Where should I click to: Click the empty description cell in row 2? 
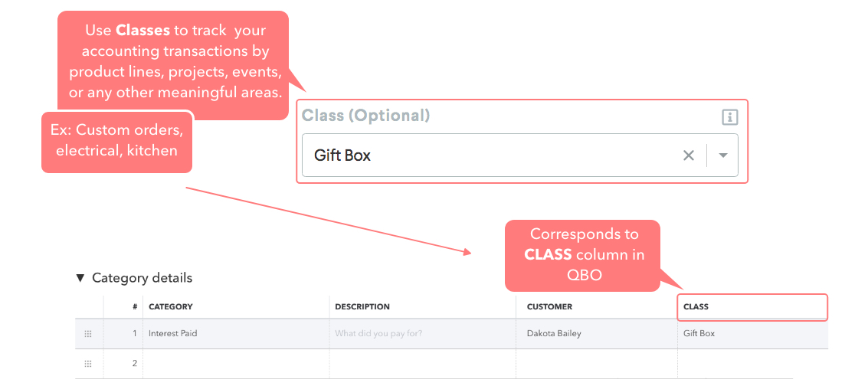422,364
